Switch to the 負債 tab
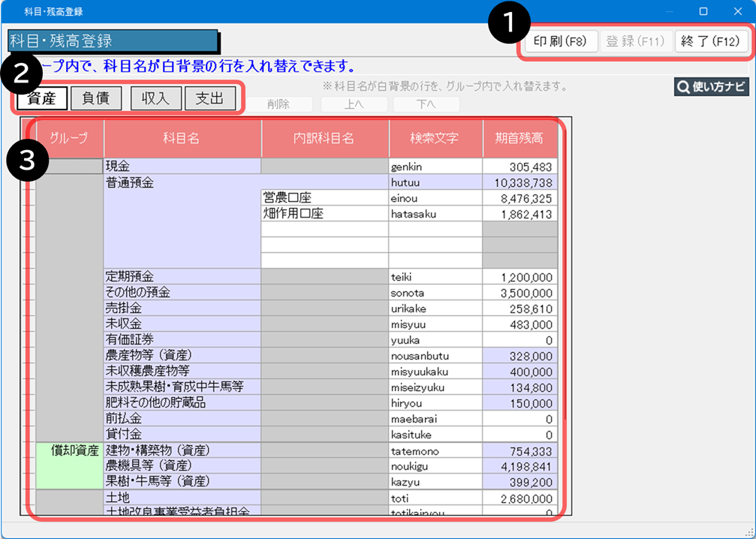The height and width of the screenshot is (539, 756). click(96, 98)
